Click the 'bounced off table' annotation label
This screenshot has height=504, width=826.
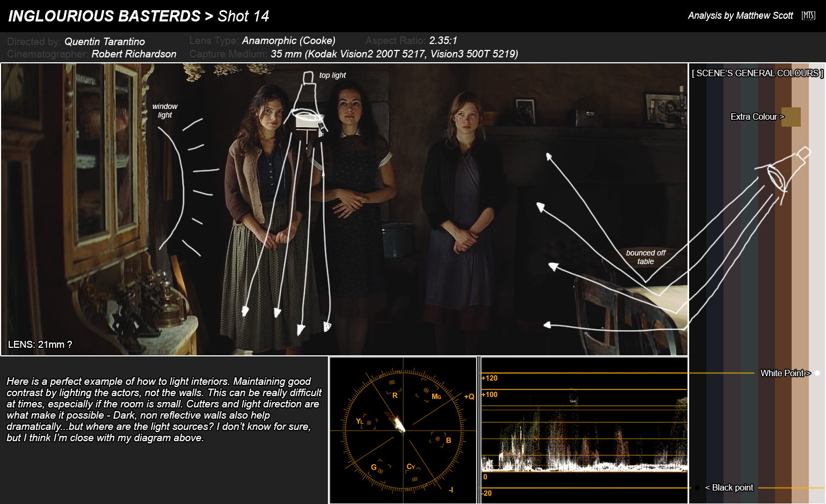[646, 257]
